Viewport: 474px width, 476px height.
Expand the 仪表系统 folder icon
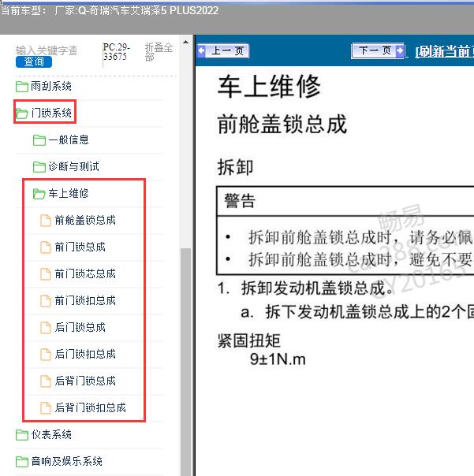coord(22,435)
